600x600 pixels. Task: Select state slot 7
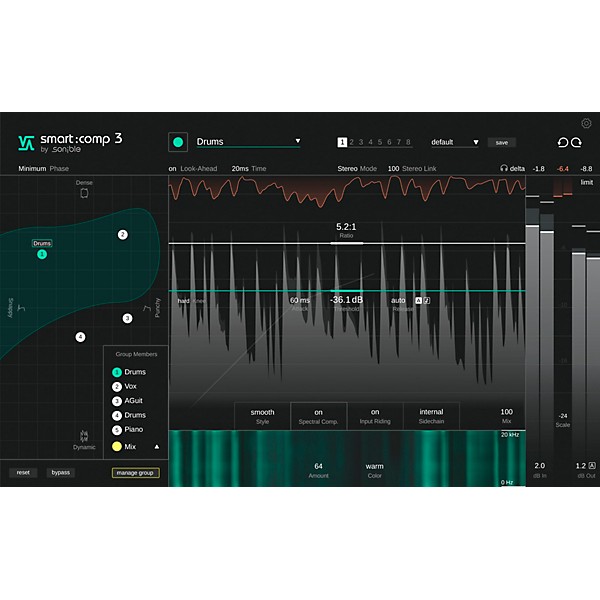pyautogui.click(x=399, y=142)
